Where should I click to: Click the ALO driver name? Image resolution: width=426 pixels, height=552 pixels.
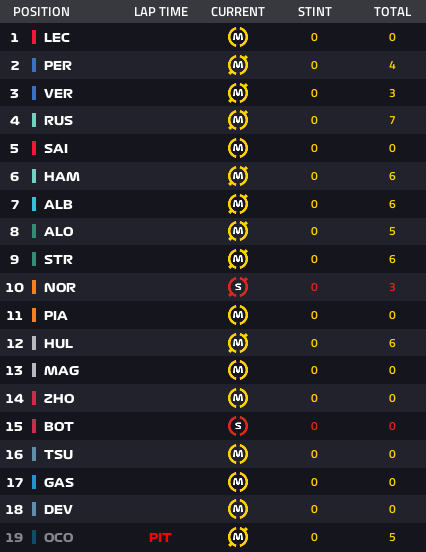(58, 232)
